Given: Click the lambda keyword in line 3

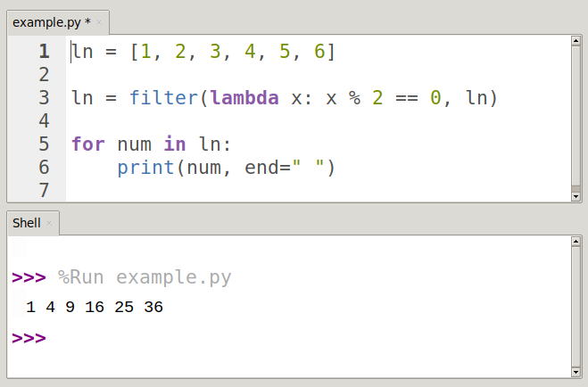Looking at the screenshot, I should (244, 98).
